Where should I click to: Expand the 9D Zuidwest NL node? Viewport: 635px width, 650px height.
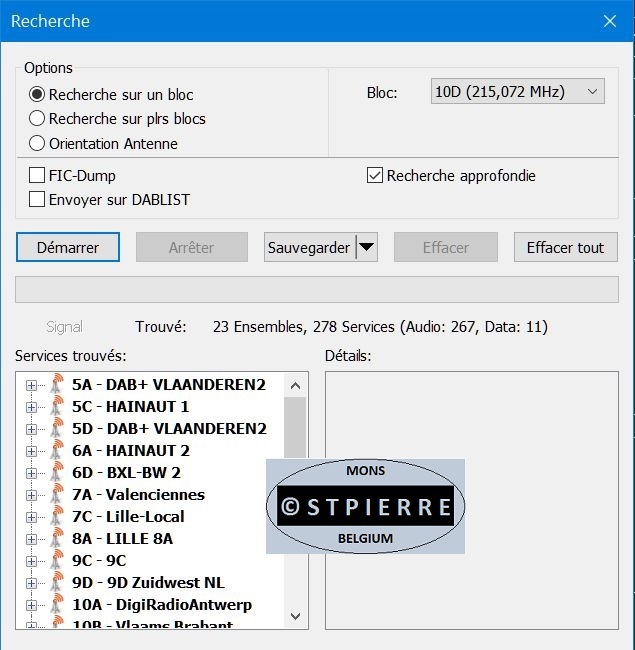[31, 583]
